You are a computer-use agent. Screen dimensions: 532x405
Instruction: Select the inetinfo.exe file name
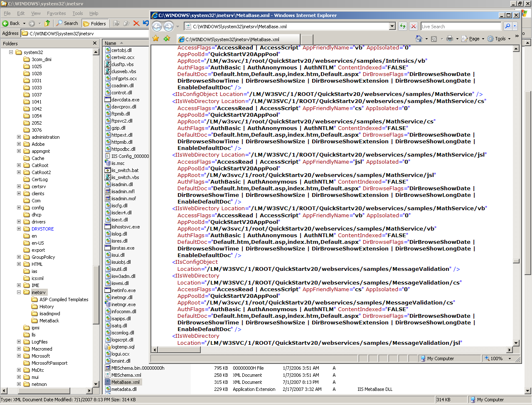click(123, 290)
